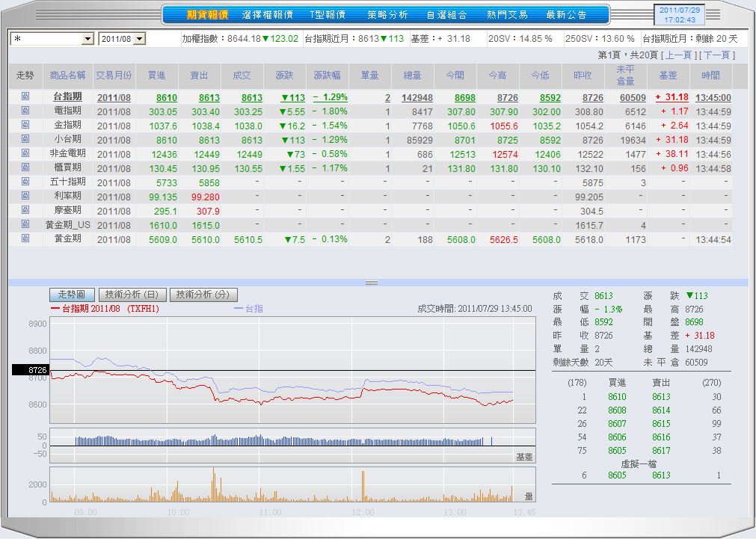Click the panel menu icon beside the clock
The width and height of the screenshot is (756, 539).
[x=713, y=15]
